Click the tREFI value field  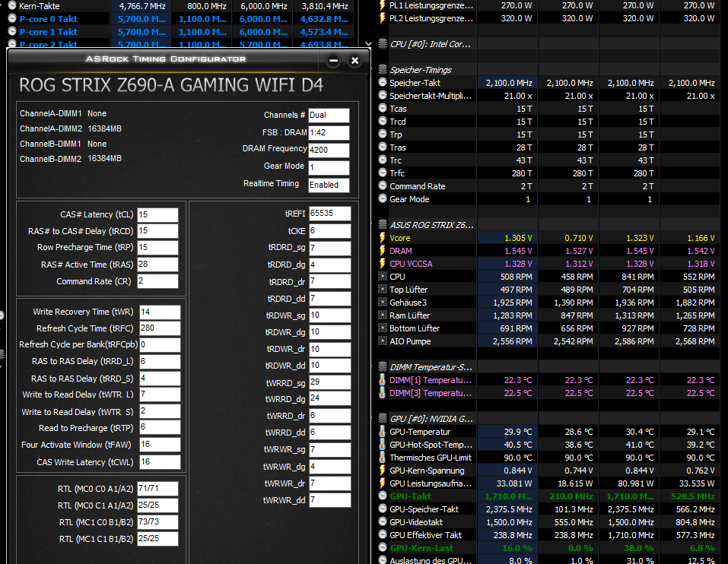pyautogui.click(x=329, y=214)
